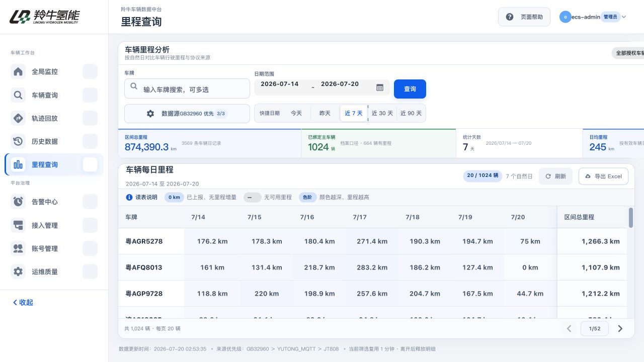Open the date range calendar icon

(x=380, y=87)
